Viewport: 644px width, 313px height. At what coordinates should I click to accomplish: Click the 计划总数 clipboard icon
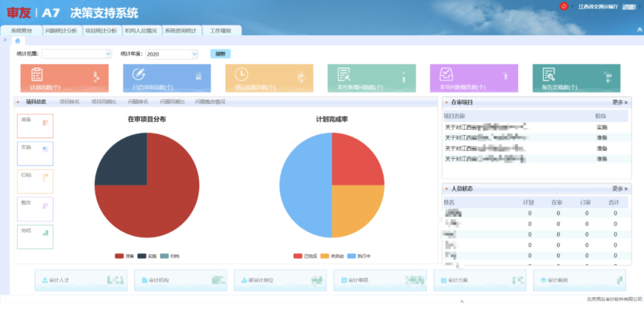[x=37, y=74]
